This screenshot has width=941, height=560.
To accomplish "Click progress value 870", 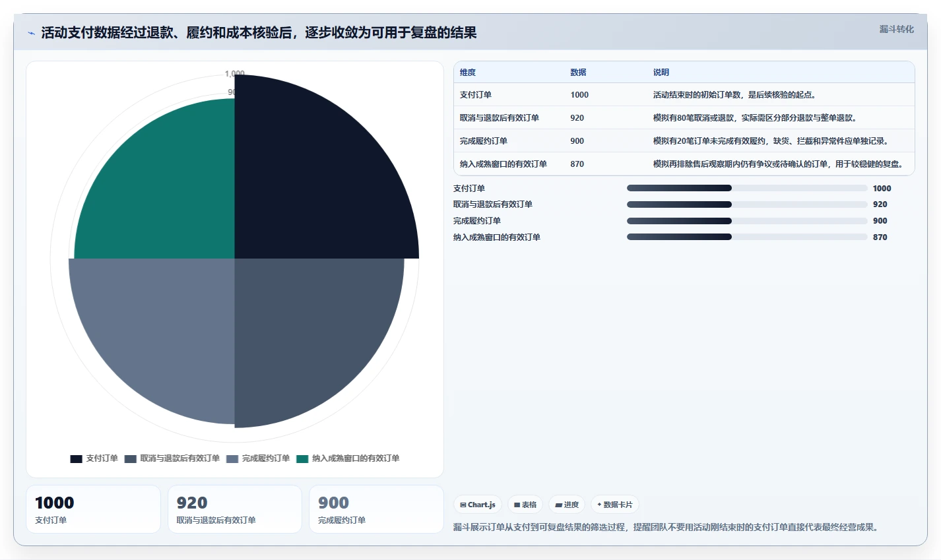I will 880,237.
